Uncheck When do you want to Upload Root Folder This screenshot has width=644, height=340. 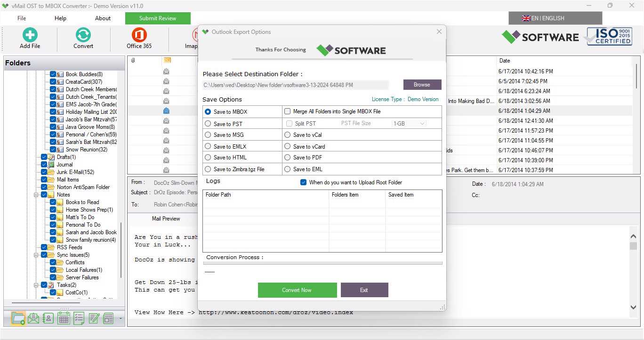tap(304, 182)
